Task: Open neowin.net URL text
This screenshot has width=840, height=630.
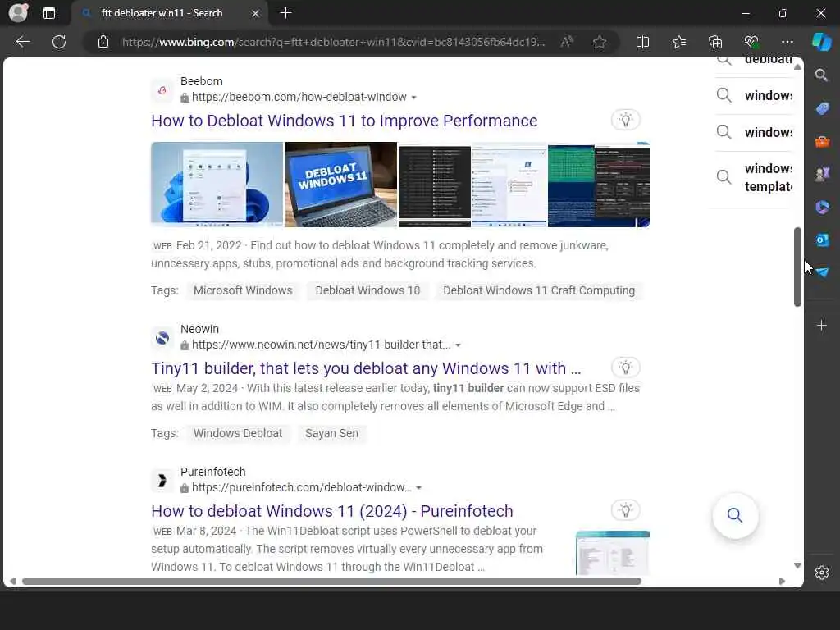Action: point(321,345)
